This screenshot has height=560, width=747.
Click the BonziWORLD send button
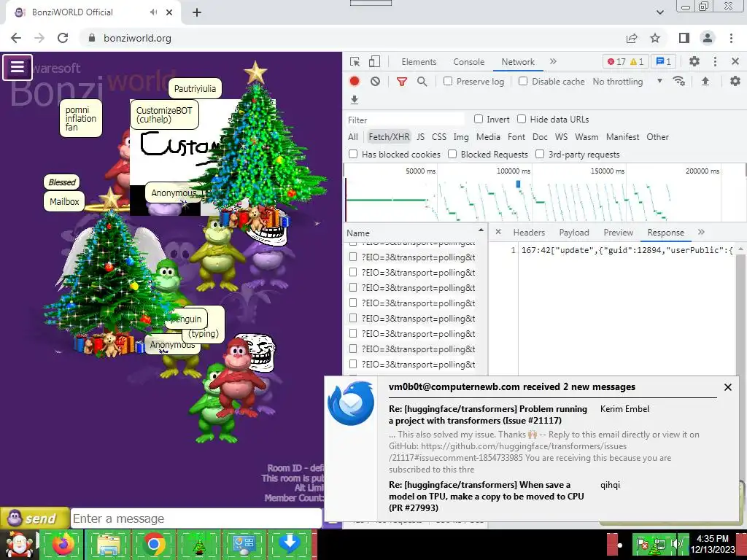[x=34, y=518]
